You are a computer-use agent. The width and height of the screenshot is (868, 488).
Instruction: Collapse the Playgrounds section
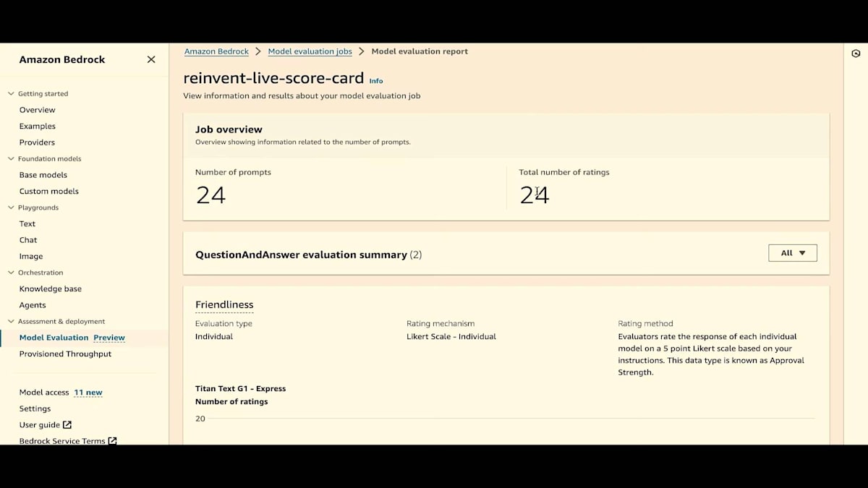11,207
